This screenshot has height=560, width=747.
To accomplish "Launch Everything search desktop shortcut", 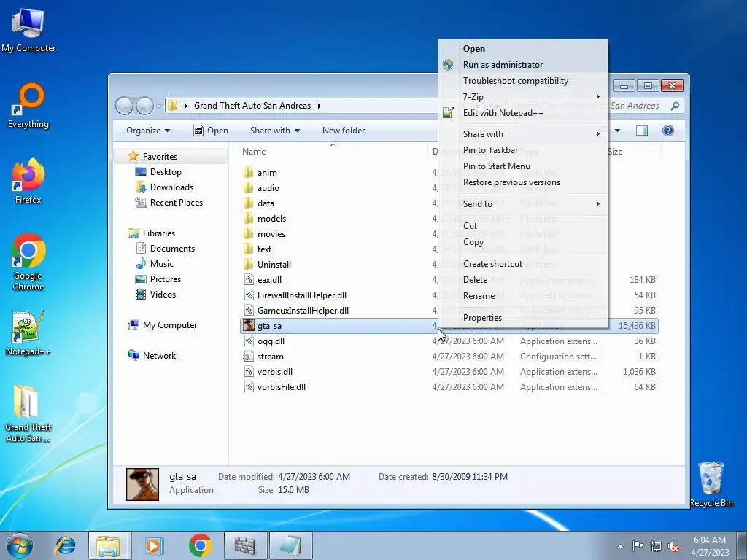I will [28, 106].
